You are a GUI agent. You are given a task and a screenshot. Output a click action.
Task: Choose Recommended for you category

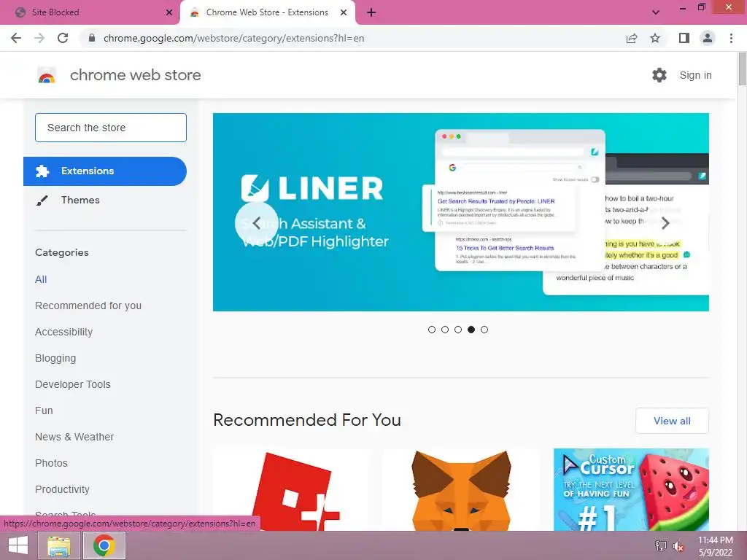88,306
